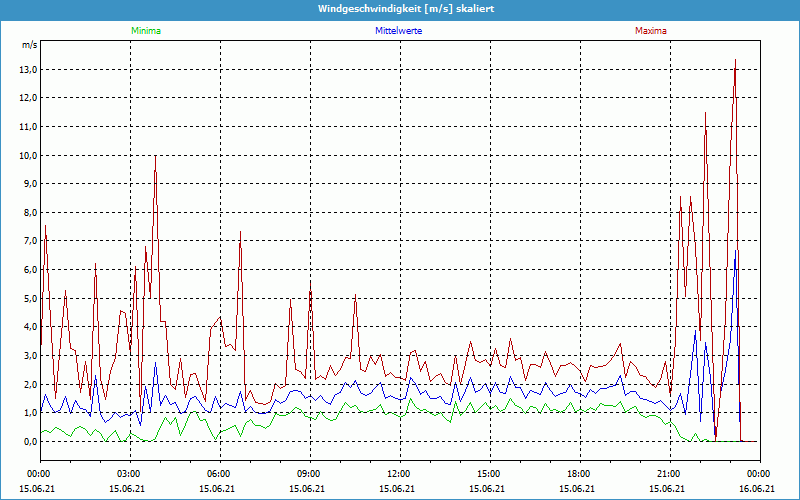The image size is (800, 500).
Task: Click the '09:00' time axis label
Action: pos(310,474)
